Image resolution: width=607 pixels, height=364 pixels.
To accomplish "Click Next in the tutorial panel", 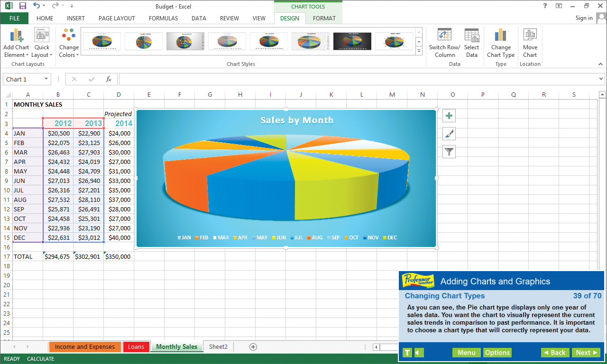I will 586,352.
